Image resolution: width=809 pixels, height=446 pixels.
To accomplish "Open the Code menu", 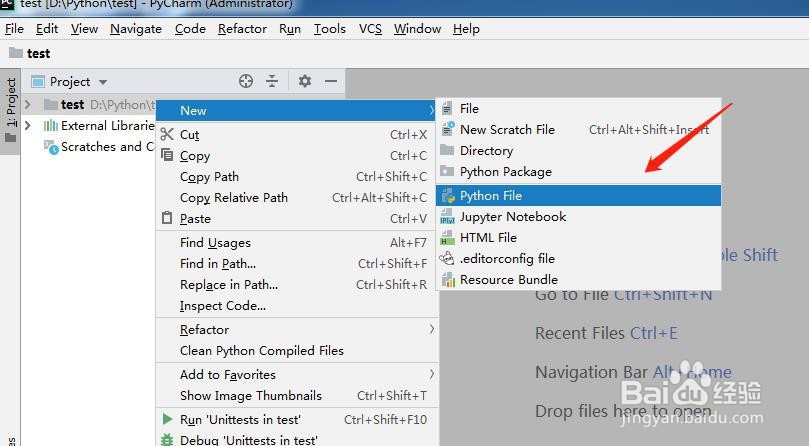I will click(190, 28).
